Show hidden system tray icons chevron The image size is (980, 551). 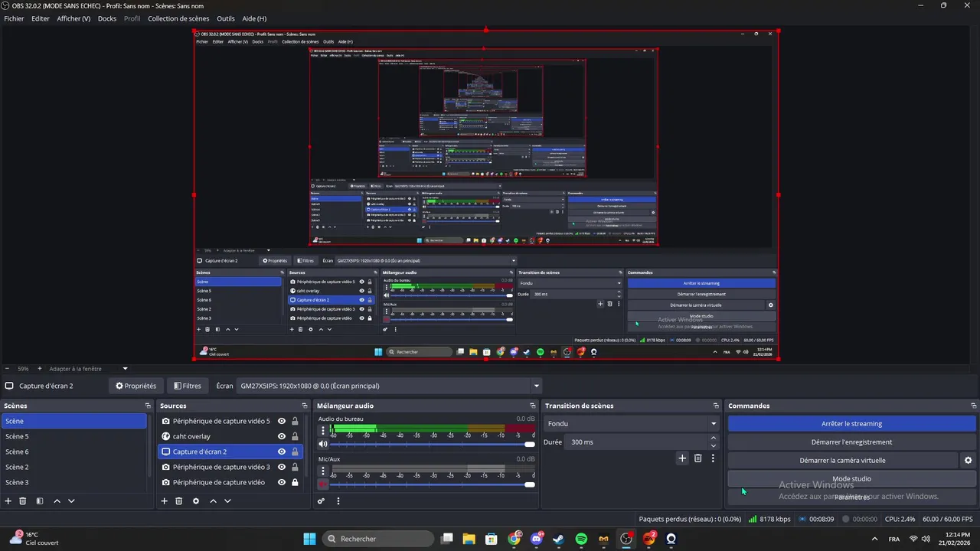[x=874, y=539]
